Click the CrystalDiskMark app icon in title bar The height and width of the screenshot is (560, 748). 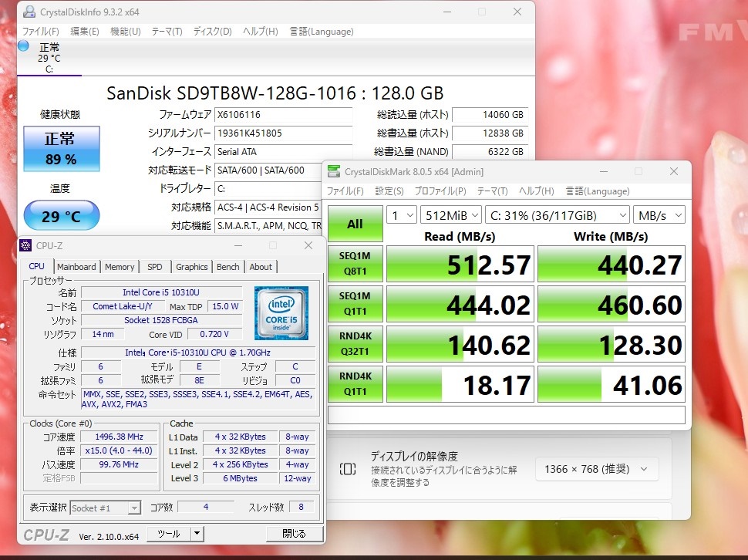tap(334, 172)
